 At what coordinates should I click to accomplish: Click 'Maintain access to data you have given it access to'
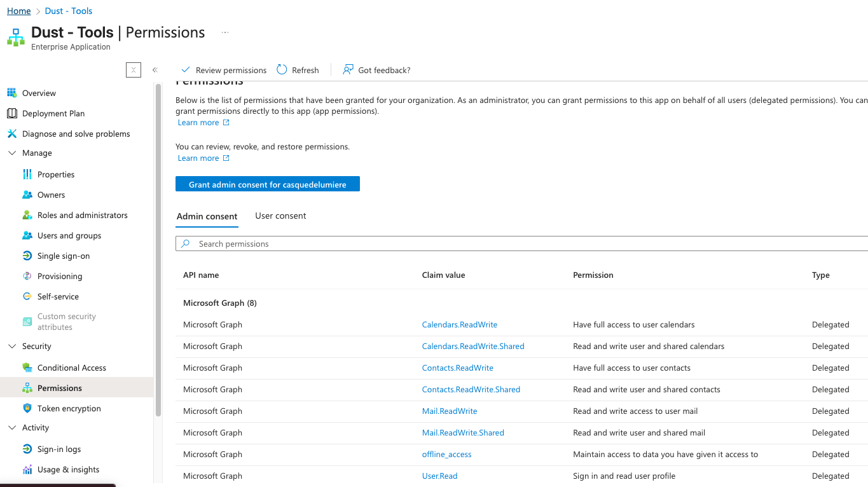pyautogui.click(x=666, y=455)
